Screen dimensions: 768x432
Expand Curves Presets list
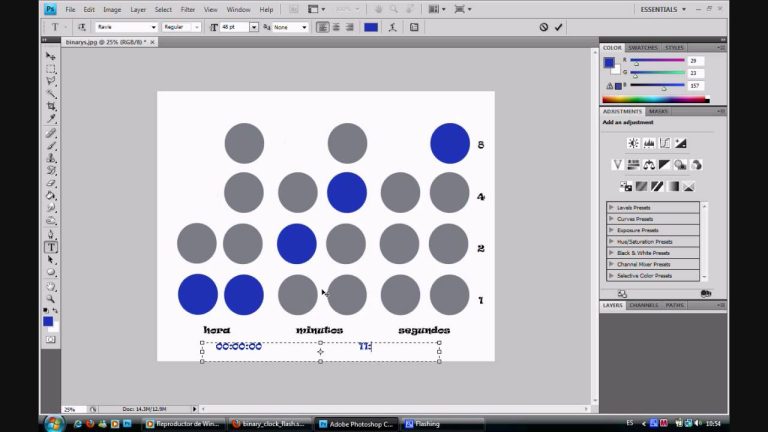click(x=612, y=219)
